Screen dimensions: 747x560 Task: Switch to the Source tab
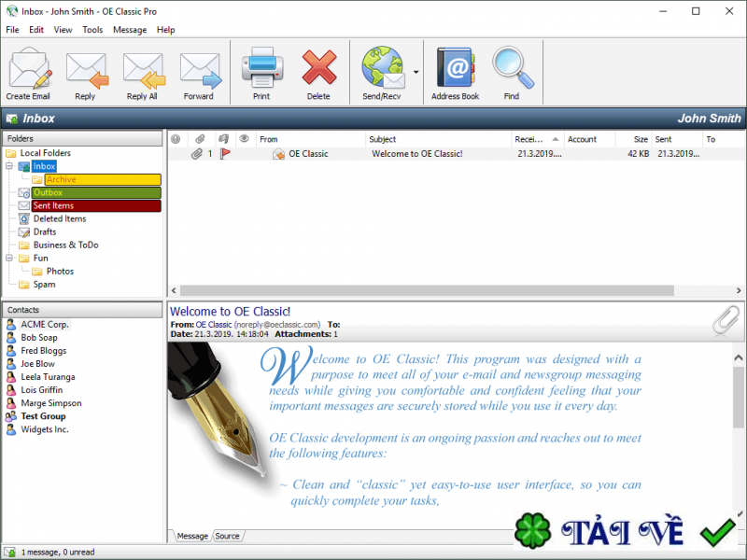tap(227, 536)
